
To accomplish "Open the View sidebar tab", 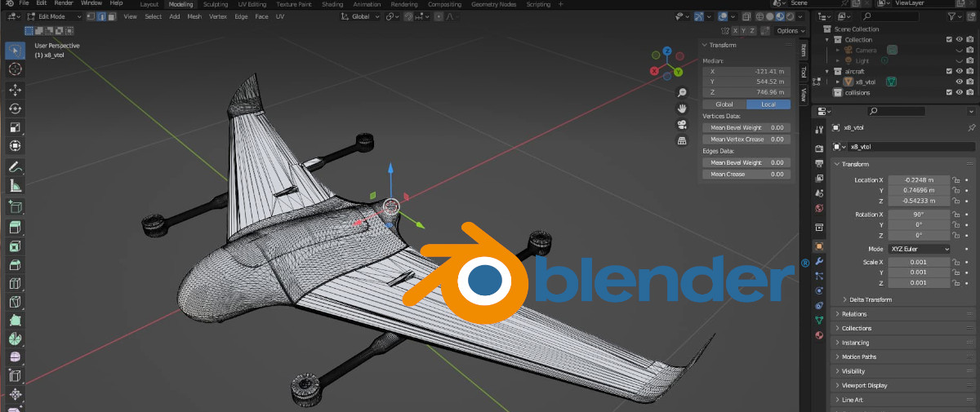I will pos(803,95).
